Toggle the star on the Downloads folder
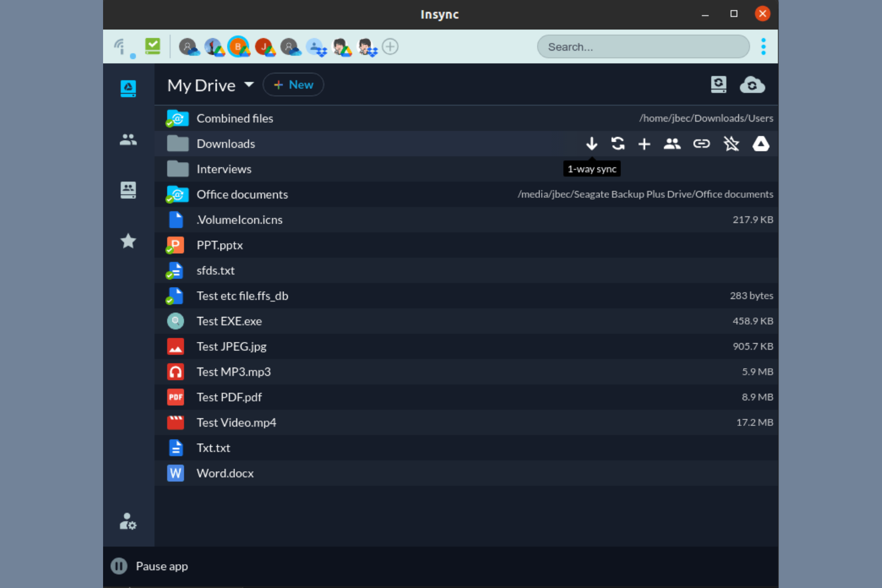 click(731, 144)
